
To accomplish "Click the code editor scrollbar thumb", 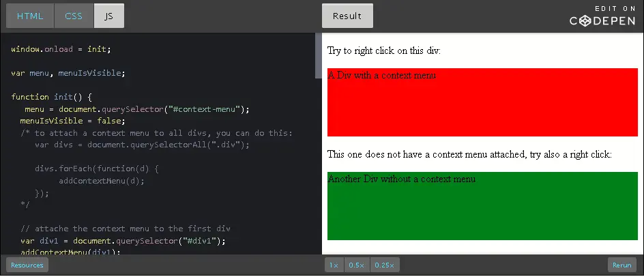I will (x=319, y=55).
